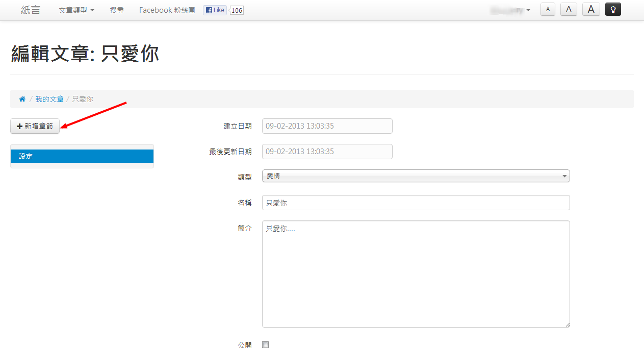
Task: Click inside the 簡介 text area
Action: 416,274
